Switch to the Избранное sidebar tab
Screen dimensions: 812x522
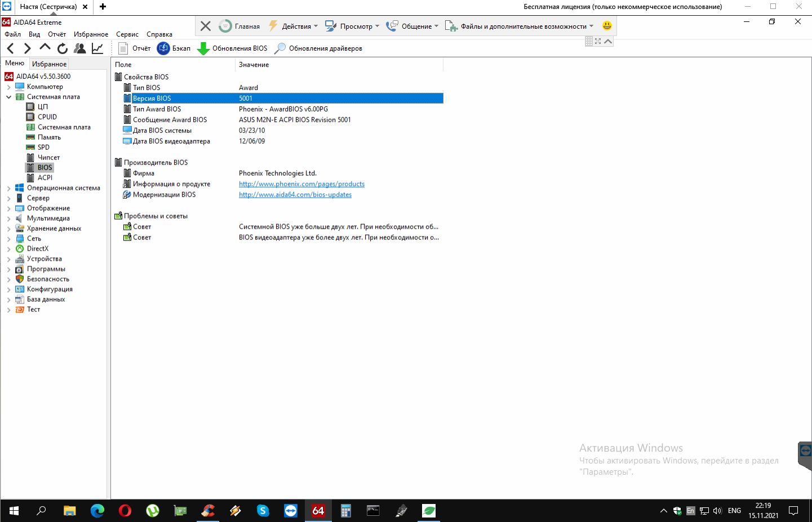point(49,64)
